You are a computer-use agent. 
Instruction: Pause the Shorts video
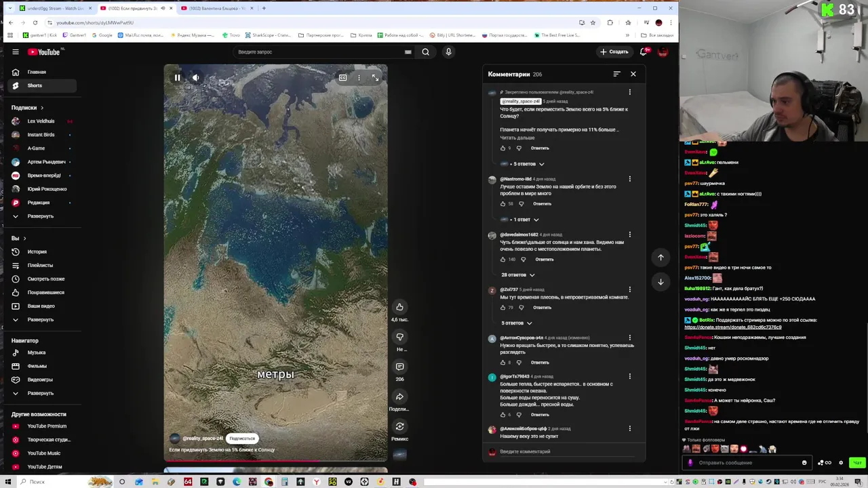pos(177,78)
